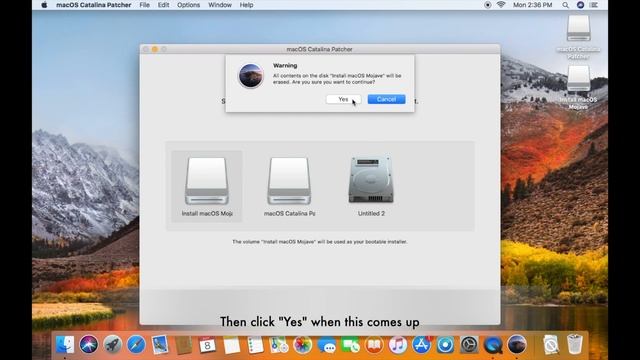Open the Apple menu
Viewport: 640px width, 360px height.
click(x=44, y=5)
